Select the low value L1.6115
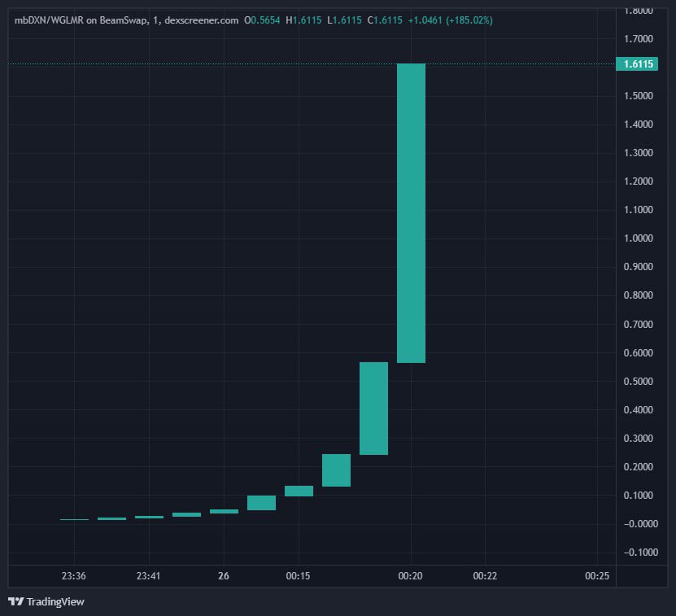The image size is (676, 616). tap(344, 20)
